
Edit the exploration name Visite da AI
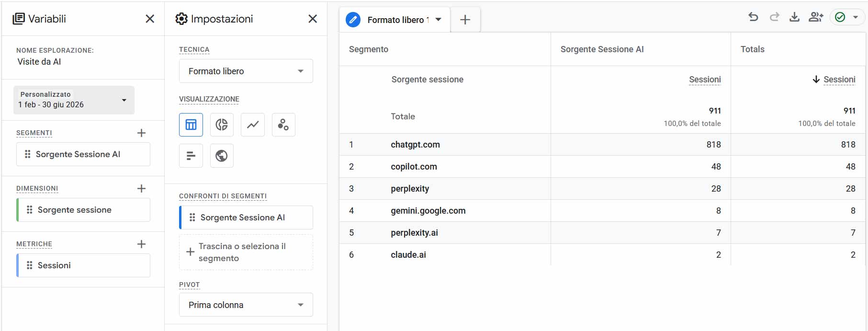click(x=39, y=62)
